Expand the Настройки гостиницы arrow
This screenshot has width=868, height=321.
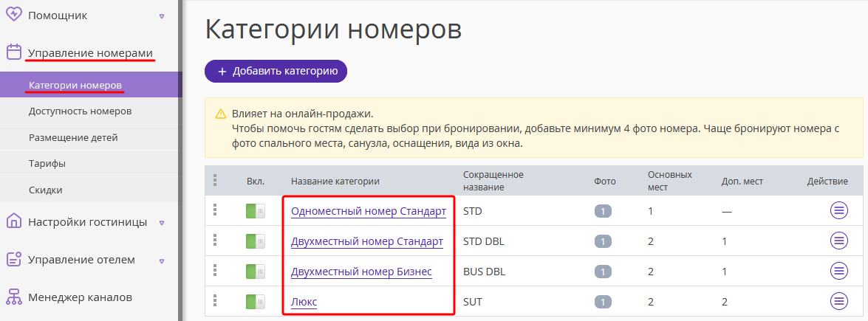coord(162,223)
